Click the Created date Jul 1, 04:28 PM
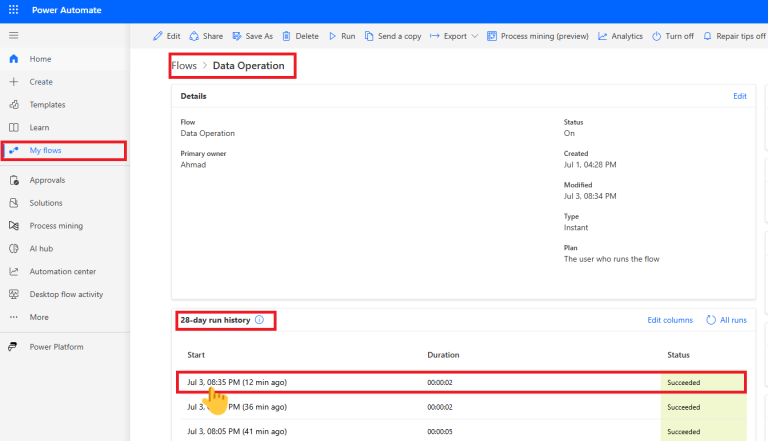 [x=590, y=165]
